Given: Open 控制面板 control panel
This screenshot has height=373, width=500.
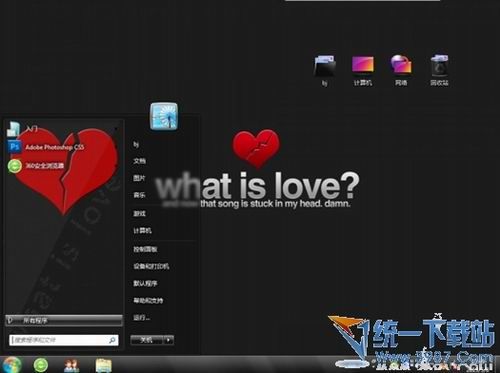Looking at the screenshot, I should click(145, 249).
